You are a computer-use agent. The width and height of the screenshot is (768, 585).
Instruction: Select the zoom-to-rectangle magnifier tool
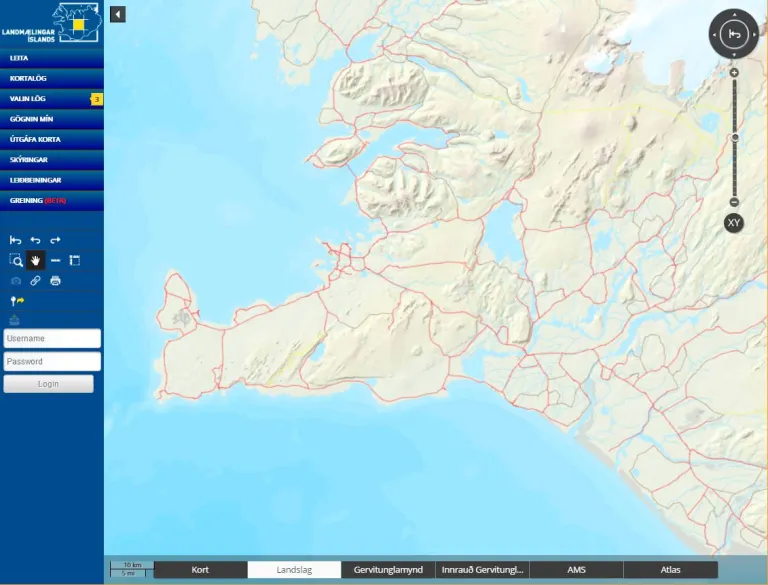[x=16, y=260]
